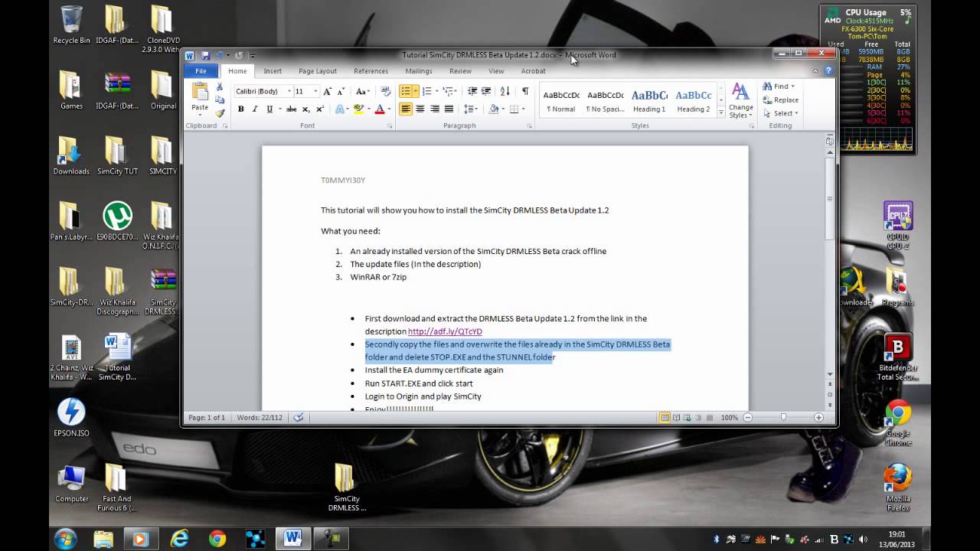Click the adf.ly hyperlink in document

[x=445, y=331]
